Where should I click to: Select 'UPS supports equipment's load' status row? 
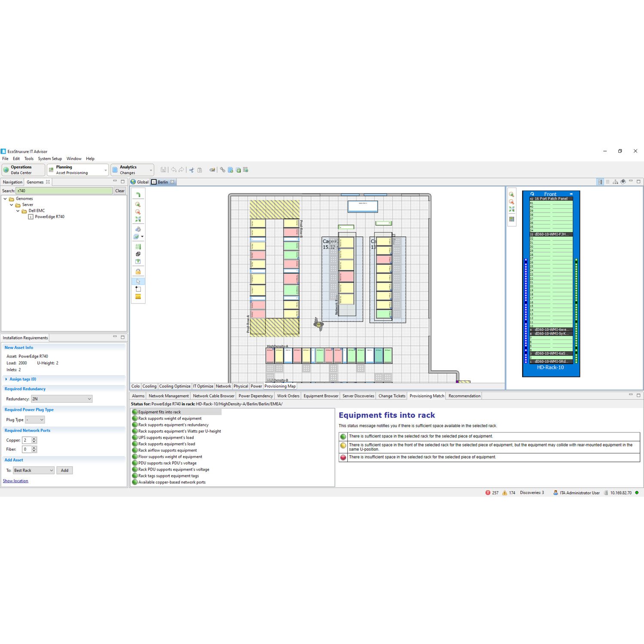tap(166, 438)
